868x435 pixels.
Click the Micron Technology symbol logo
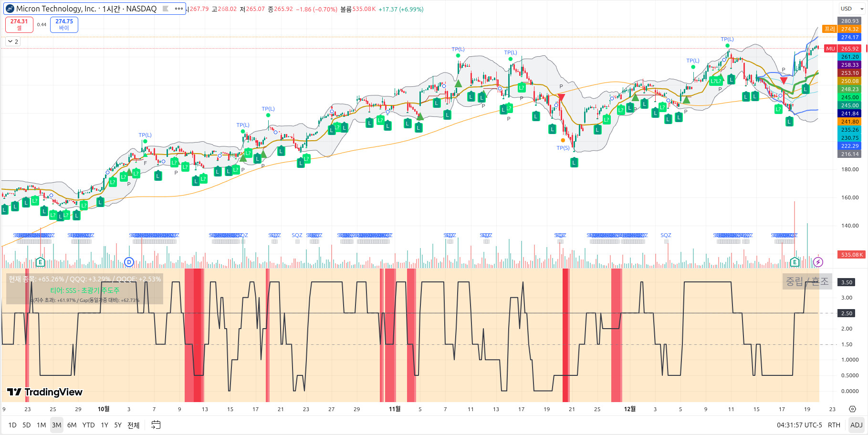point(10,9)
